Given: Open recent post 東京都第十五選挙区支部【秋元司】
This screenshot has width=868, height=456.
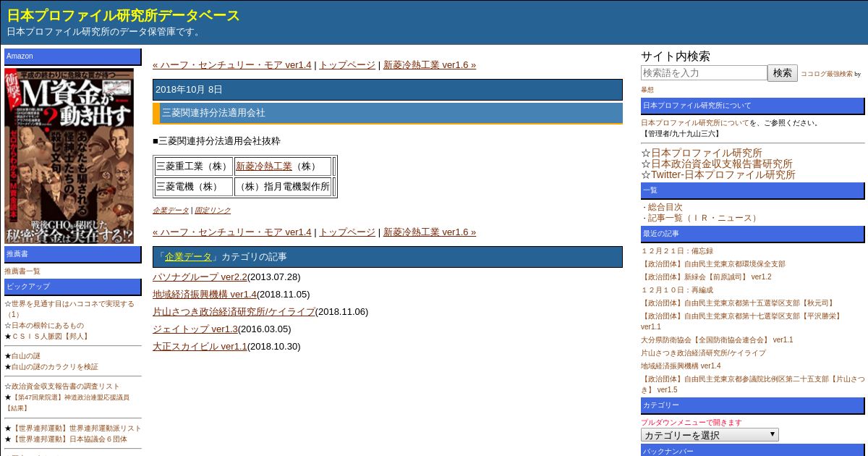Looking at the screenshot, I should pyautogui.click(x=738, y=303).
